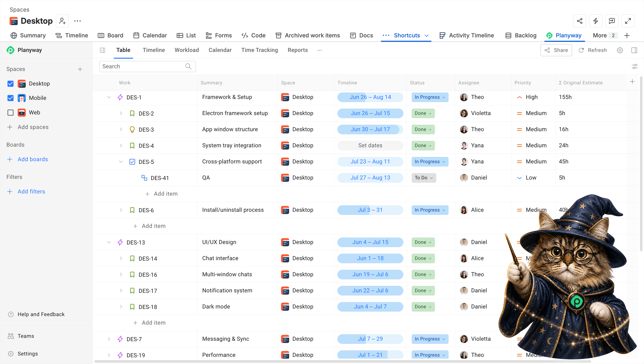Open Help and Feedback
Image resolution: width=644 pixels, height=364 pixels.
[36, 314]
